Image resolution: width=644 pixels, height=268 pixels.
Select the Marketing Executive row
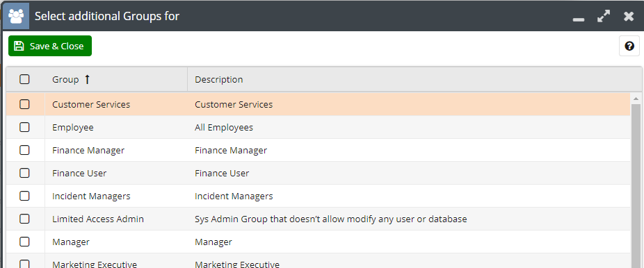click(x=318, y=260)
